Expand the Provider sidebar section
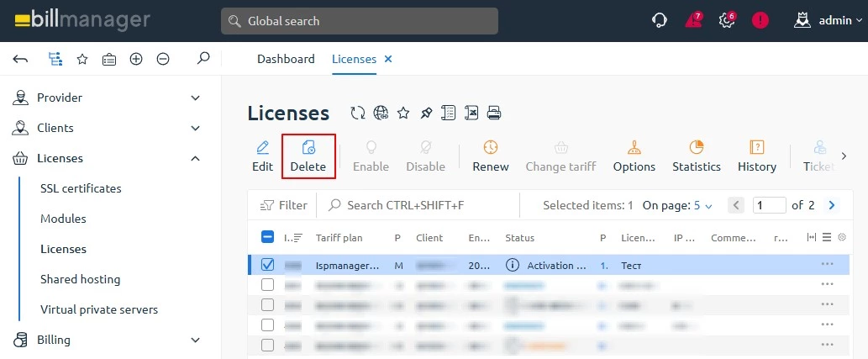Image resolution: width=868 pixels, height=359 pixels. tap(195, 98)
